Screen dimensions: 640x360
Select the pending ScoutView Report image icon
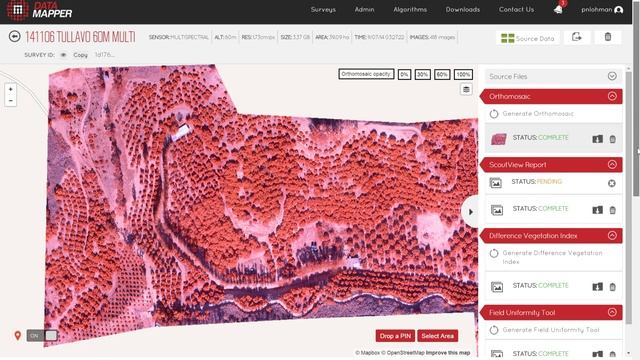pyautogui.click(x=496, y=183)
